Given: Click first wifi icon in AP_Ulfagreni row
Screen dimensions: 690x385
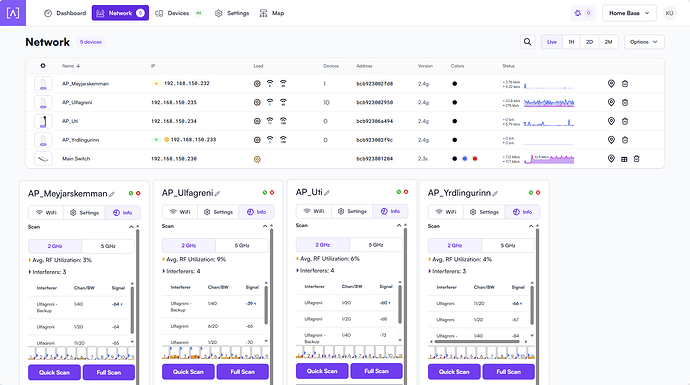Looking at the screenshot, I should (270, 102).
